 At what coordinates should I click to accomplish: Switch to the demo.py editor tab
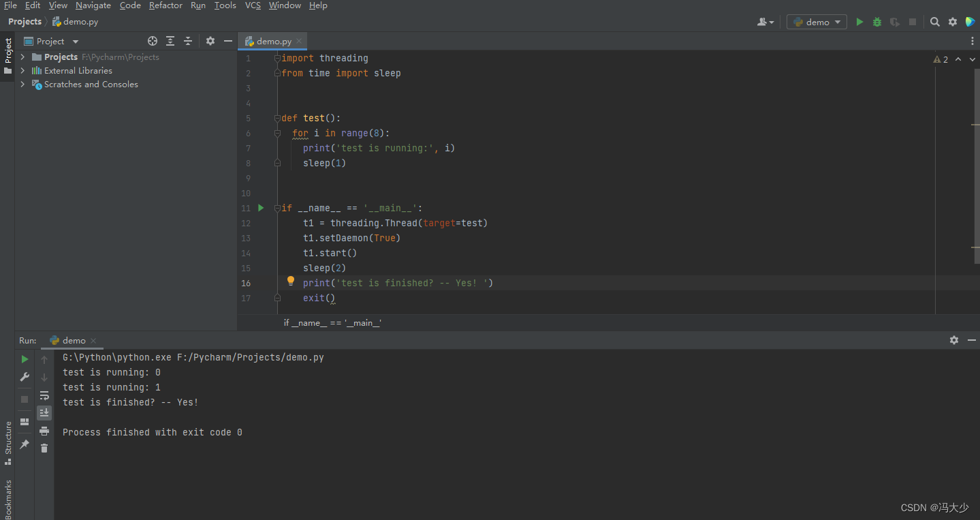[274, 41]
